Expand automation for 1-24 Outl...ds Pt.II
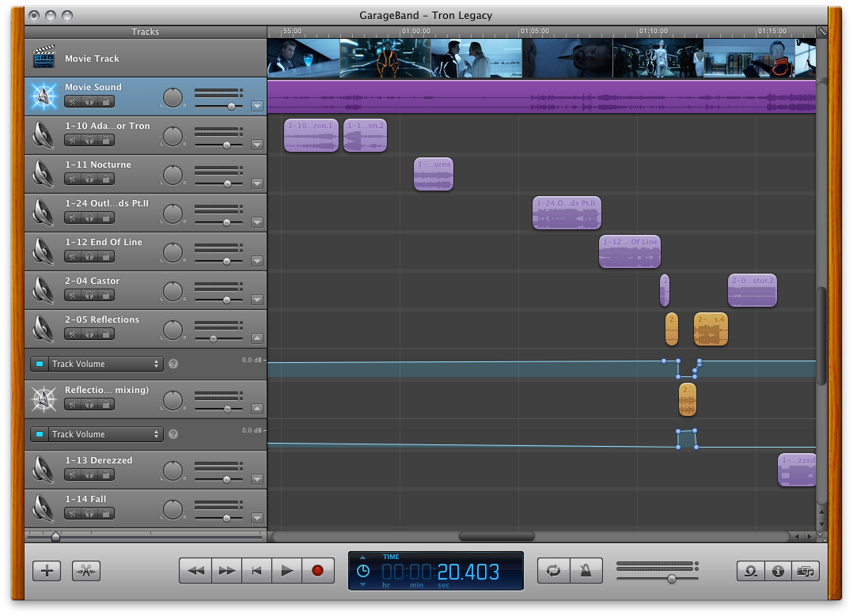 click(257, 222)
